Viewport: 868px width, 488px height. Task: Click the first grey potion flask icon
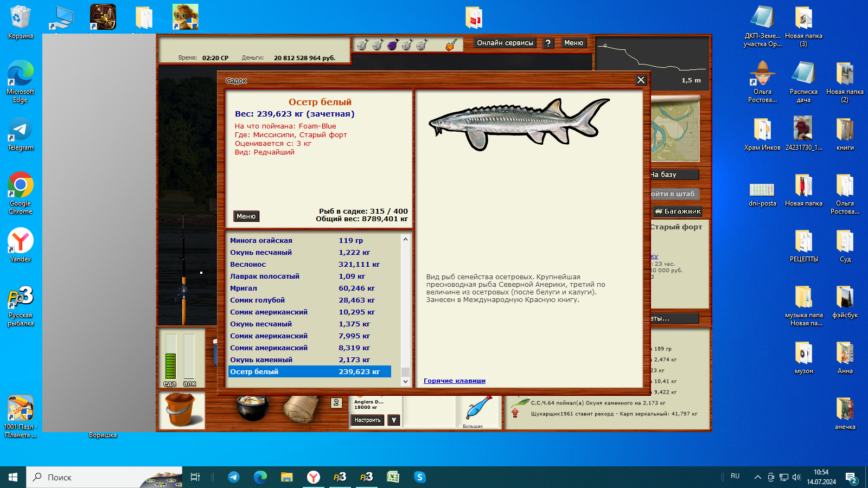[363, 44]
